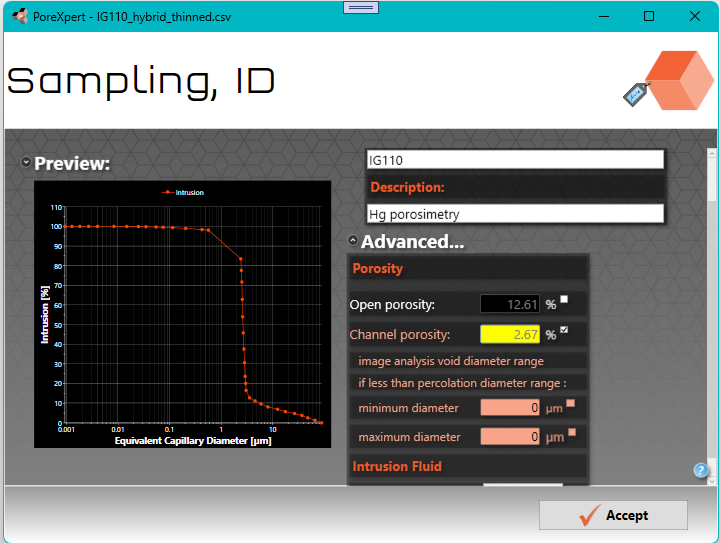Image resolution: width=720 pixels, height=543 pixels.
Task: Open the blue help question mark icon
Action: pos(700,470)
